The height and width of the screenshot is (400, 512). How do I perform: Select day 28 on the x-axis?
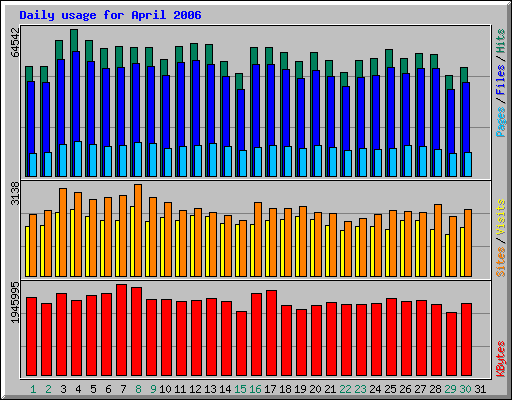(435, 389)
